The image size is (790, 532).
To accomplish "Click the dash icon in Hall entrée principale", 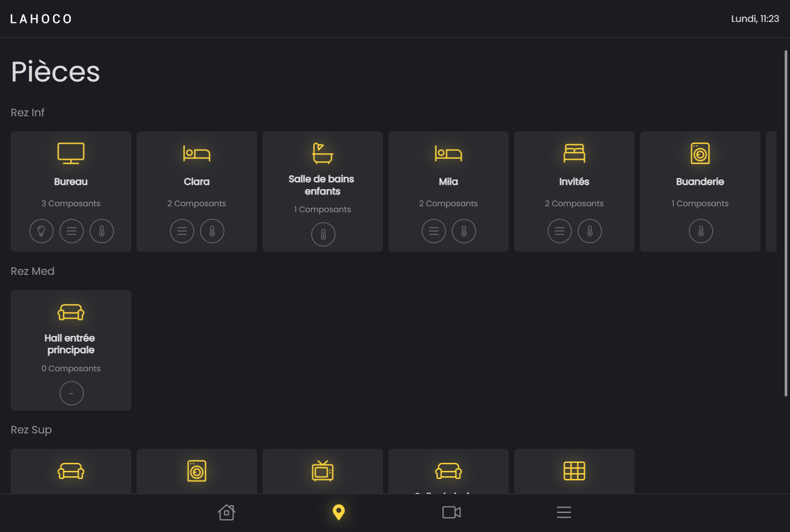I will (x=71, y=393).
